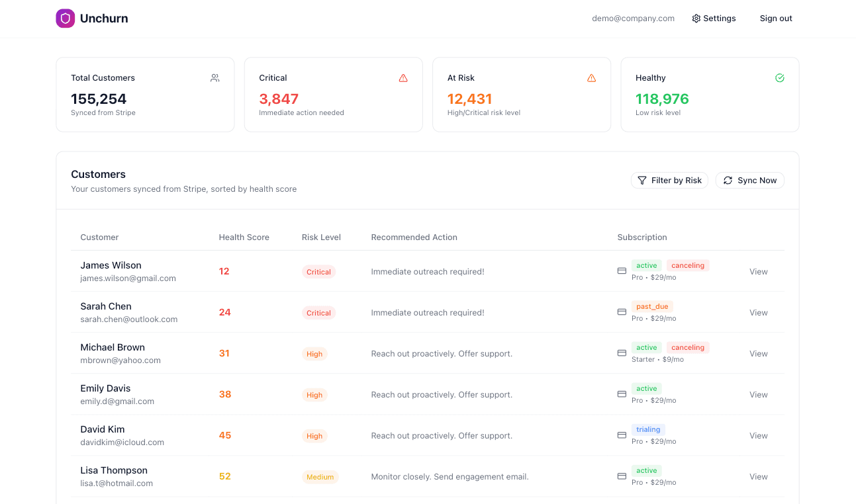856x504 pixels.
Task: Select the trialing badge on David Kim's row
Action: pos(647,429)
